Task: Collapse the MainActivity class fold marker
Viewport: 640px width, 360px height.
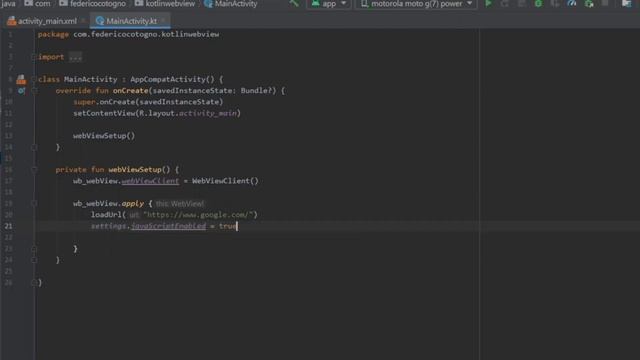Action: pos(34,80)
